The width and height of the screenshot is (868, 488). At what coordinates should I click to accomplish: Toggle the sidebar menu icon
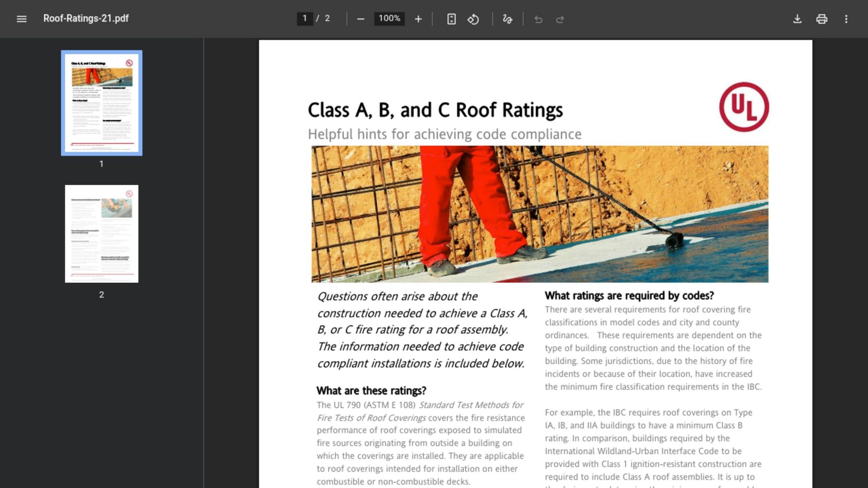tap(22, 19)
